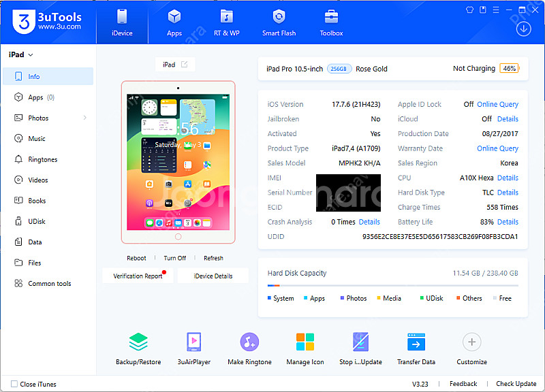
Task: Launch 3uAirPlayer tool
Action: [x=194, y=348]
